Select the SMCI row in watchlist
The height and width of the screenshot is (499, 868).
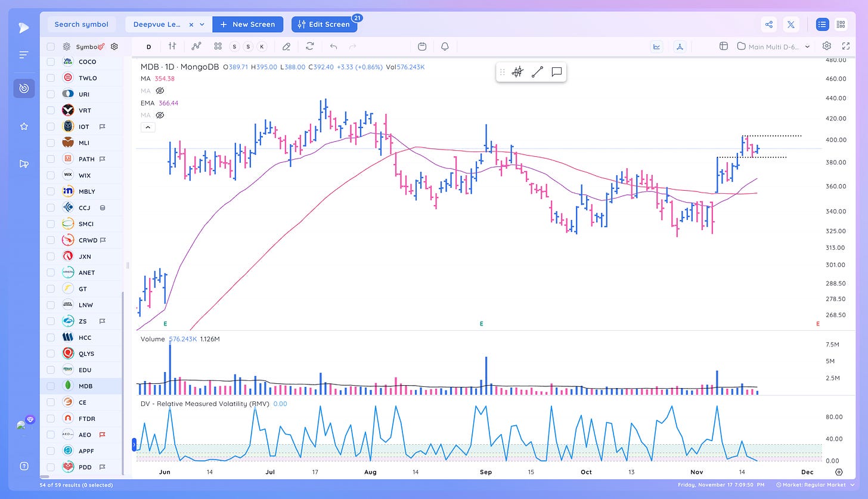tap(80, 224)
